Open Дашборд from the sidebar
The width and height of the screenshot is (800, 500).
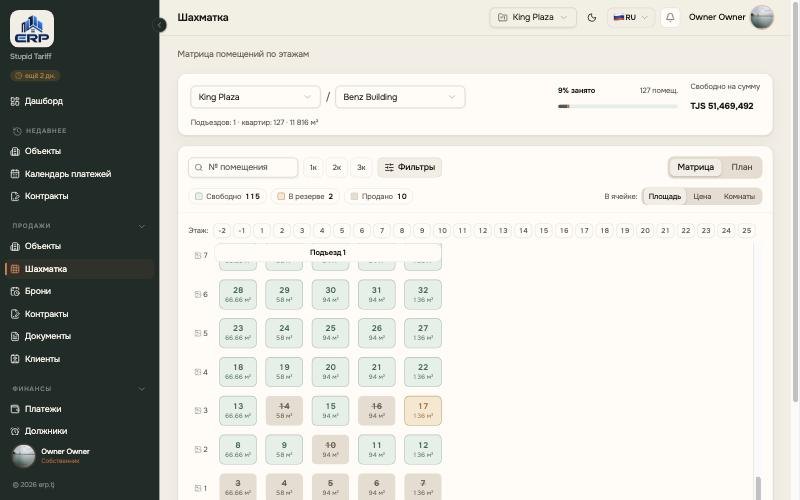[43, 101]
